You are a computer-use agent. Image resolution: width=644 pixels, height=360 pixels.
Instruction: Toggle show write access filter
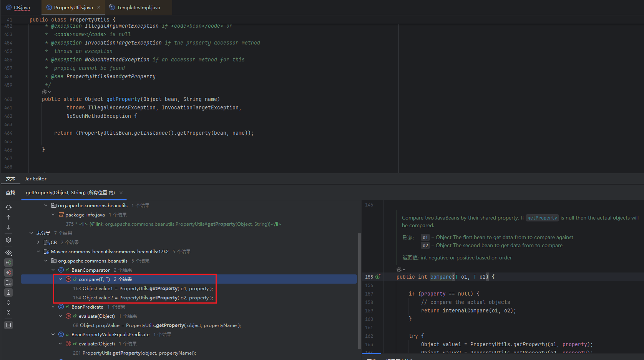tap(8, 272)
